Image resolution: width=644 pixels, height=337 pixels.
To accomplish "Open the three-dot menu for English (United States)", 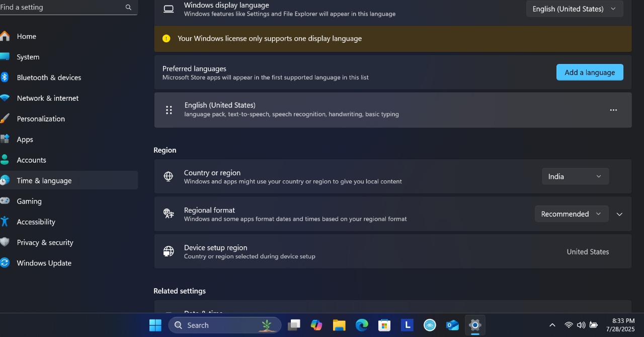I will [613, 110].
